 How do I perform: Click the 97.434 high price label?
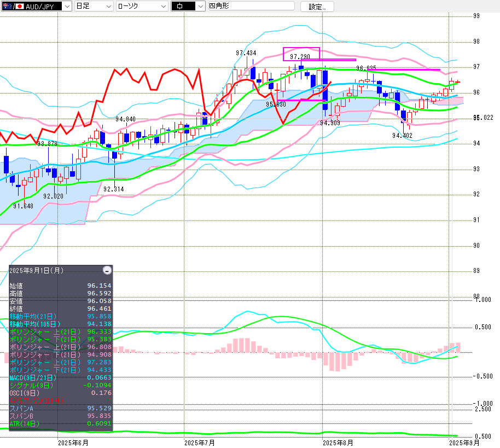click(246, 53)
